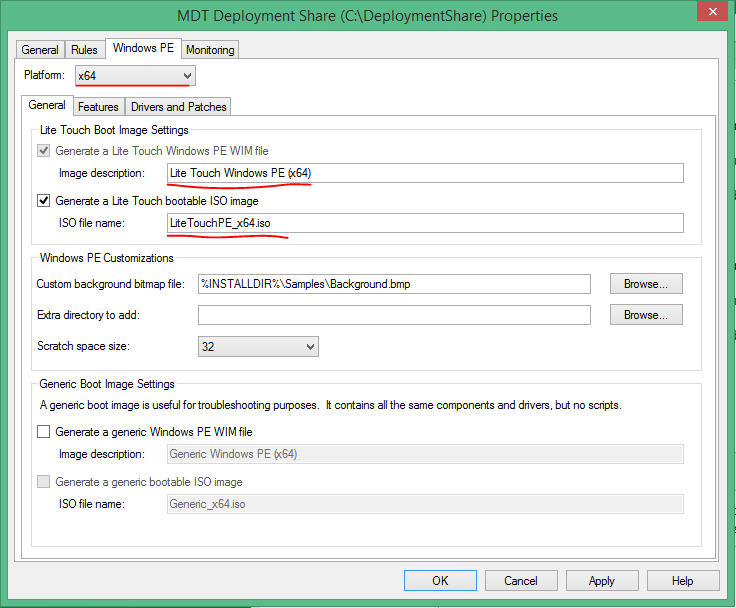The height and width of the screenshot is (608, 736).
Task: Open the Scratch space size dropdown
Action: (x=309, y=347)
